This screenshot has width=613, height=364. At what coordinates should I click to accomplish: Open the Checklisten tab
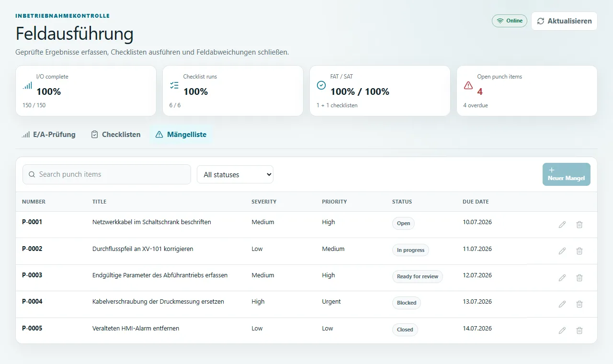[115, 135]
